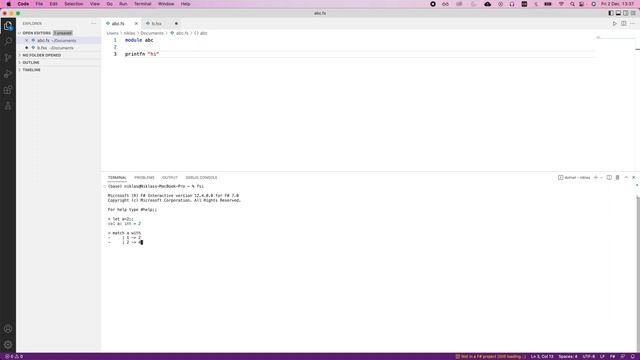Open the Testing flask icon view

pyautogui.click(x=8, y=106)
